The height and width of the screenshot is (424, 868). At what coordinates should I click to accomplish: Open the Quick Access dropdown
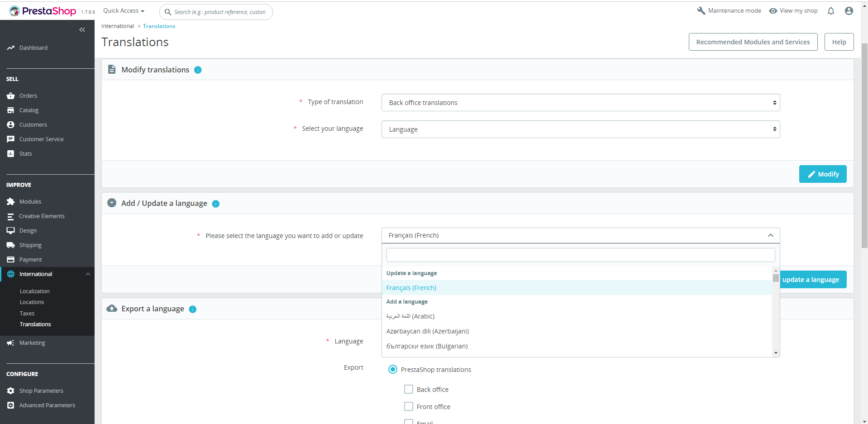tap(124, 11)
